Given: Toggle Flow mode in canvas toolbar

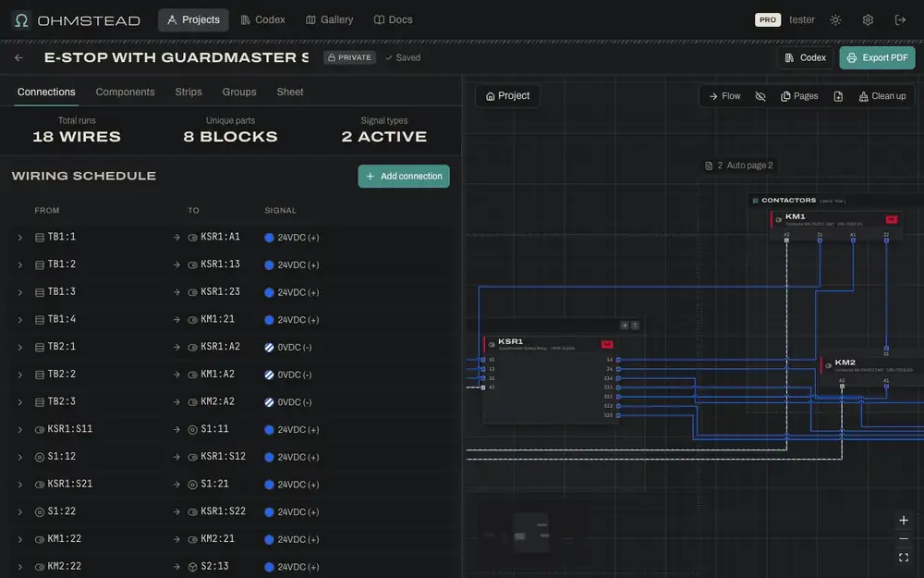Looking at the screenshot, I should pos(724,96).
